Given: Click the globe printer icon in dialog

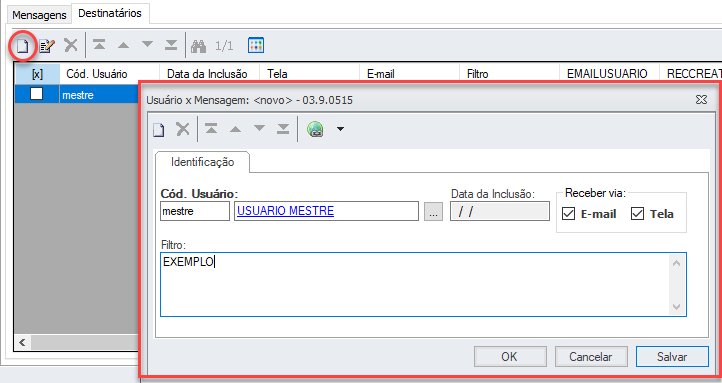Looking at the screenshot, I should coord(315,129).
